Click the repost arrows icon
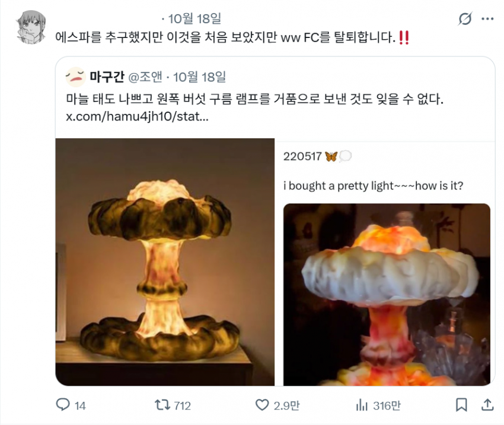 click(x=162, y=405)
